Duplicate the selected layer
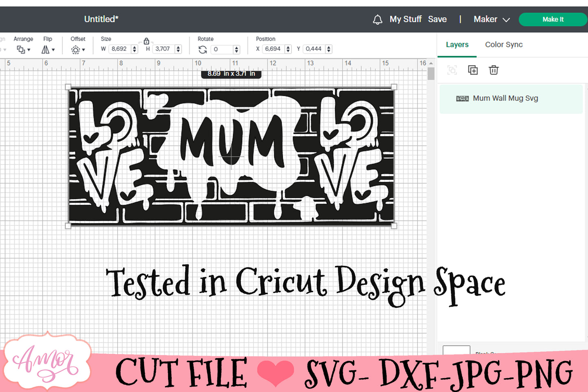Viewport: 588px width, 392px height. (x=473, y=70)
